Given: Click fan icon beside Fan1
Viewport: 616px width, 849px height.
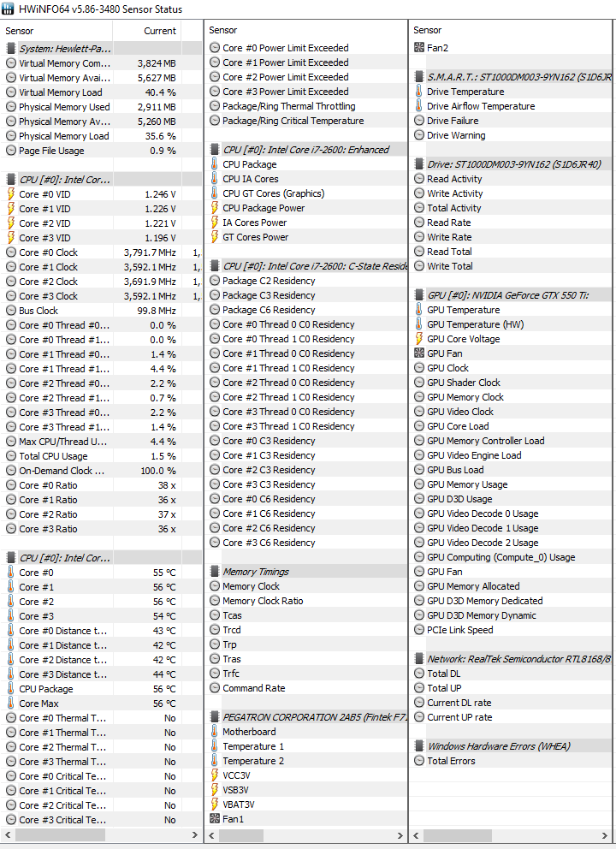Looking at the screenshot, I should coord(215,819).
